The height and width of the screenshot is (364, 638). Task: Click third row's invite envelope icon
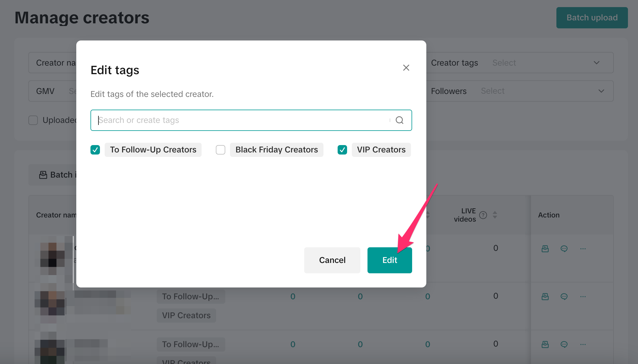pos(545,344)
